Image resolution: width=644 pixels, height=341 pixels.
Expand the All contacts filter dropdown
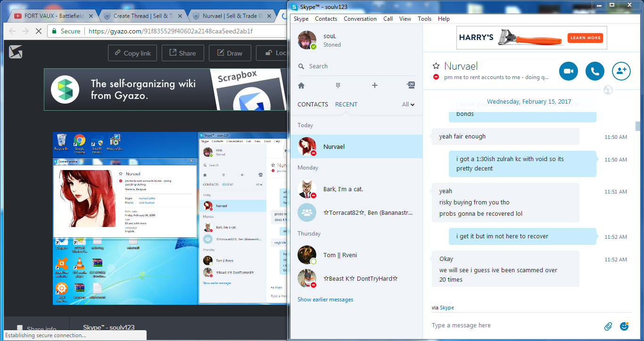point(408,105)
